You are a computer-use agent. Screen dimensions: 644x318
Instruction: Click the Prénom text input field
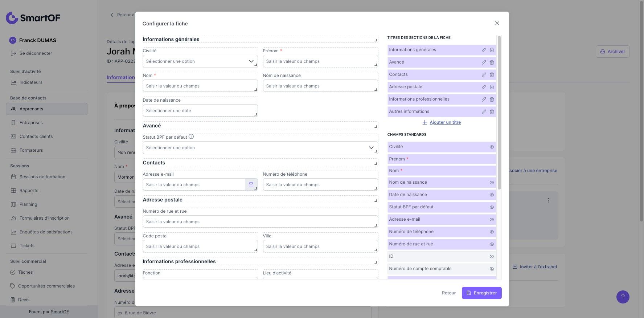320,61
